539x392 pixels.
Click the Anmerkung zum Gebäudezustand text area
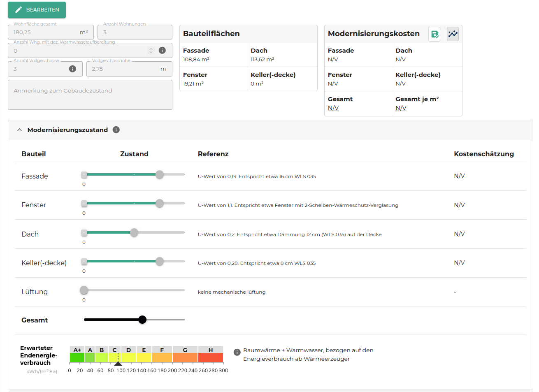90,95
